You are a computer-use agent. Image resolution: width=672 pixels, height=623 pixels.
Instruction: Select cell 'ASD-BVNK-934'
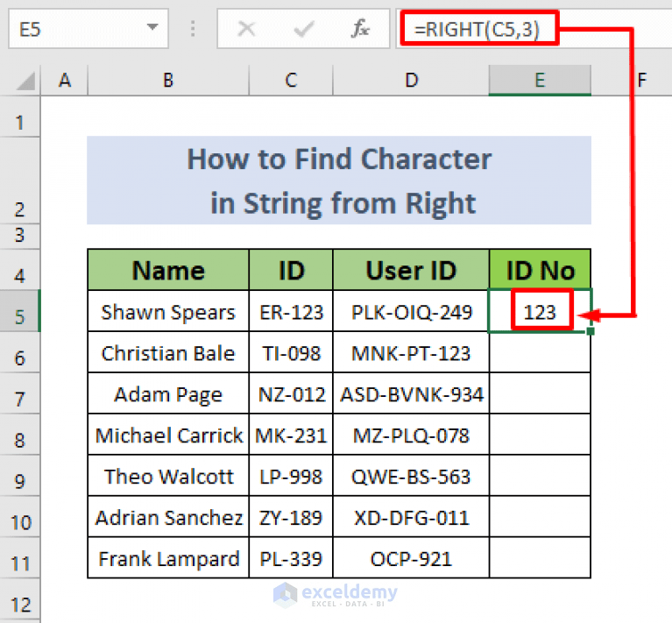(411, 393)
